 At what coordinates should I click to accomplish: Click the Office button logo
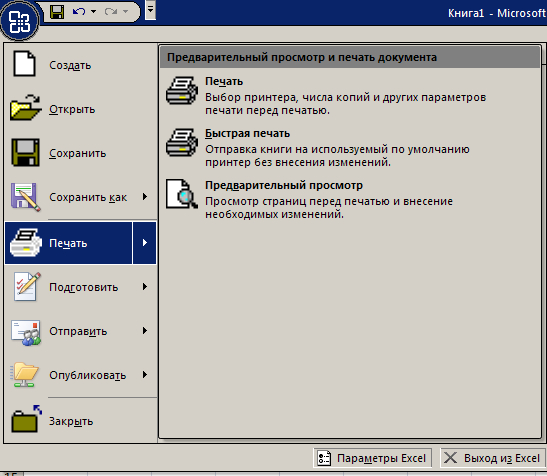[20, 21]
